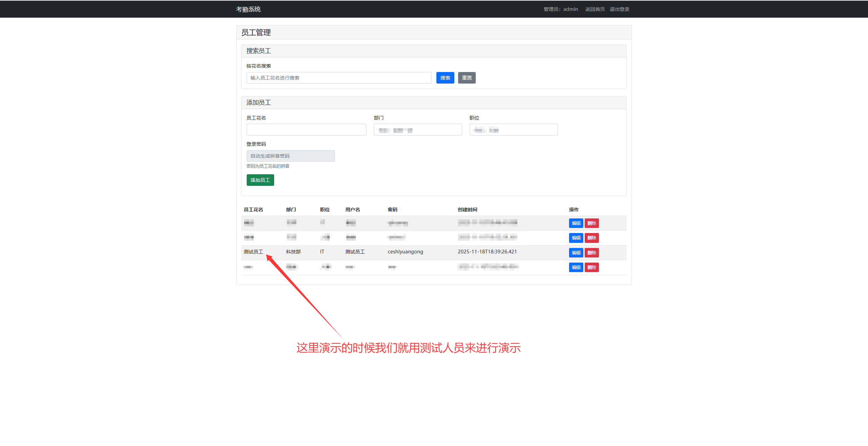Click 编辑 in the first employee row
This screenshot has width=868, height=446.
pos(575,223)
